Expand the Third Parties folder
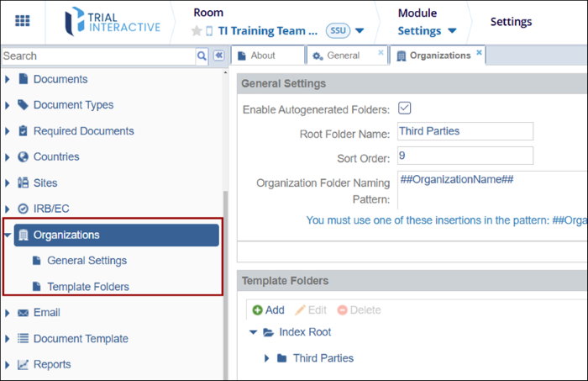This screenshot has height=381, width=588. click(267, 358)
